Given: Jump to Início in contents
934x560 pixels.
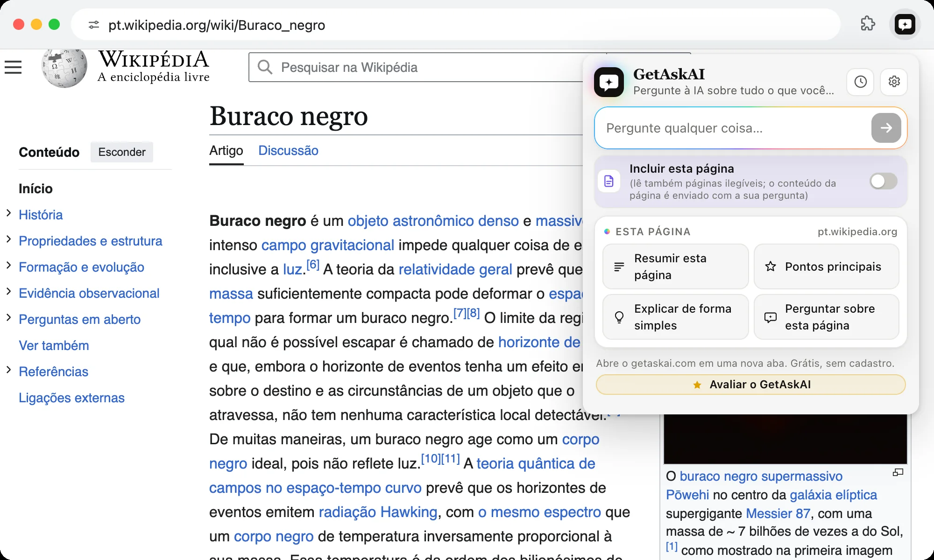Looking at the screenshot, I should [35, 189].
